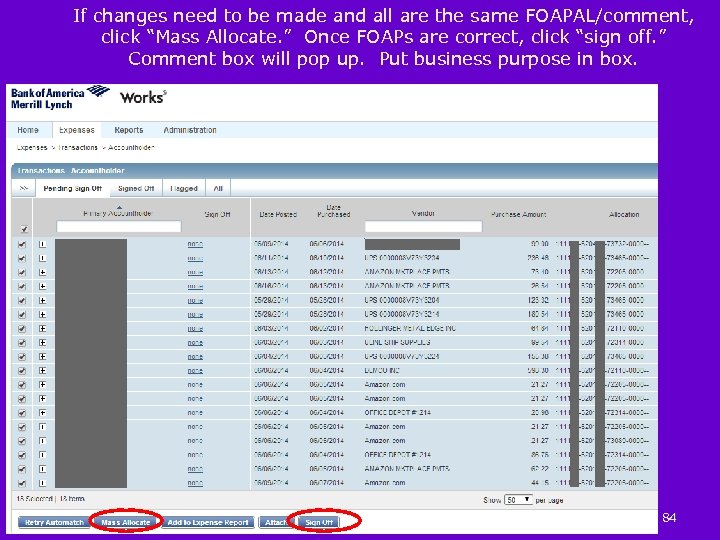Expand the UPS 236.48 transaction row
The image size is (720, 540).
[42, 258]
